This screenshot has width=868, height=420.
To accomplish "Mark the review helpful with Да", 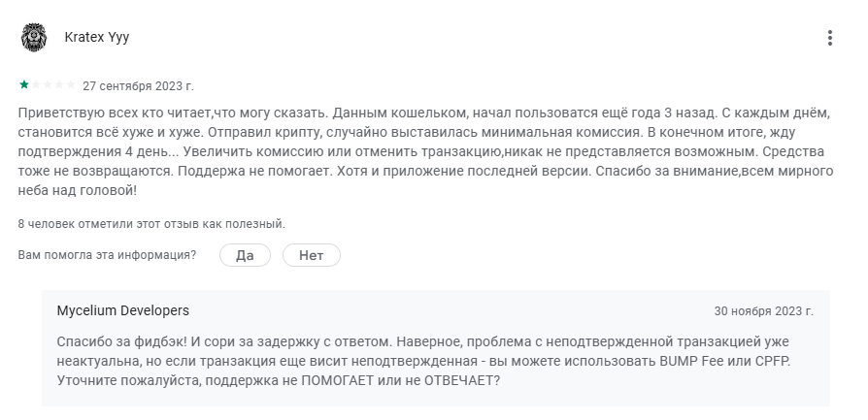I will [x=246, y=255].
